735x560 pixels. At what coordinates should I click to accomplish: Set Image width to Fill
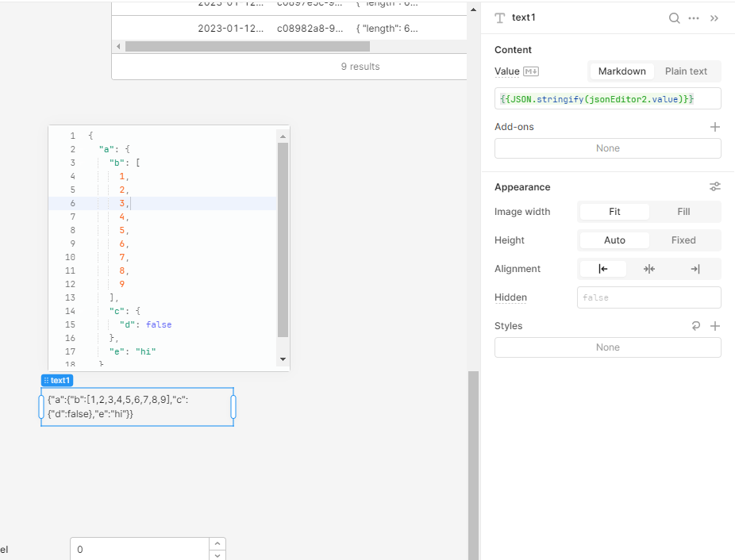[683, 212]
